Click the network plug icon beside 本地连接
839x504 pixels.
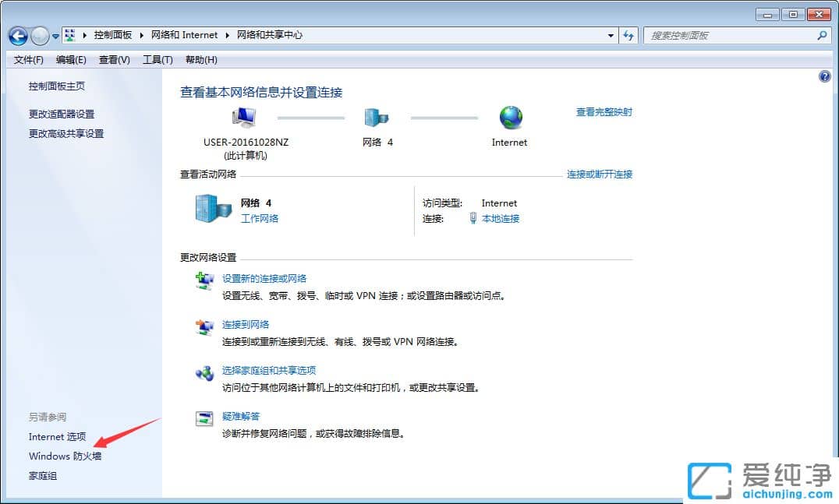point(475,219)
